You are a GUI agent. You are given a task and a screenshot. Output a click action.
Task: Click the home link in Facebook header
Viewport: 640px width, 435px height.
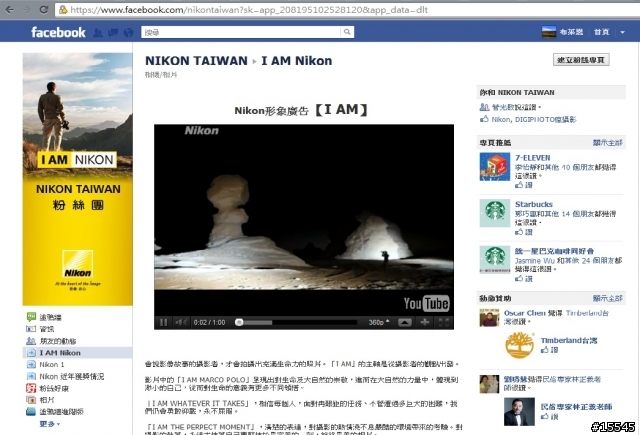602,32
